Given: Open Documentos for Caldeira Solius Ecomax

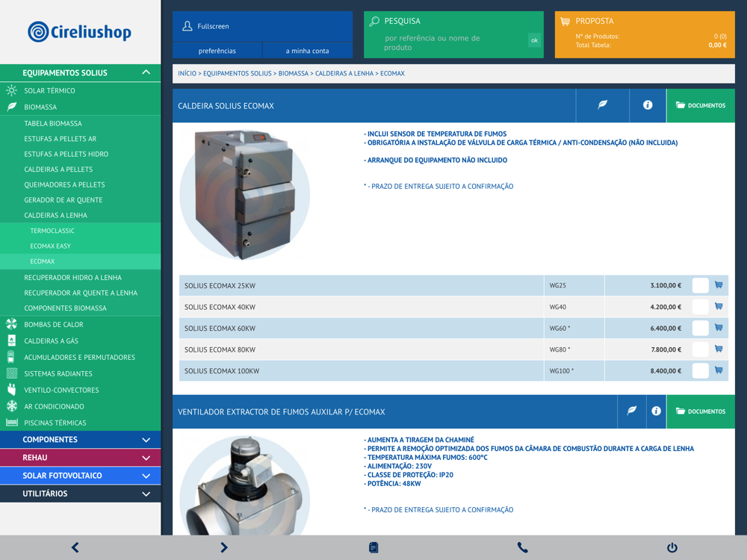Looking at the screenshot, I should (701, 105).
